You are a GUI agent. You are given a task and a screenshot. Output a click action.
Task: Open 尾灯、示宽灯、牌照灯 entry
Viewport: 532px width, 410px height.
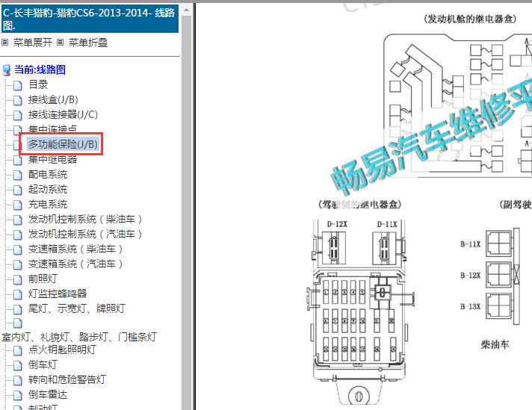77,308
